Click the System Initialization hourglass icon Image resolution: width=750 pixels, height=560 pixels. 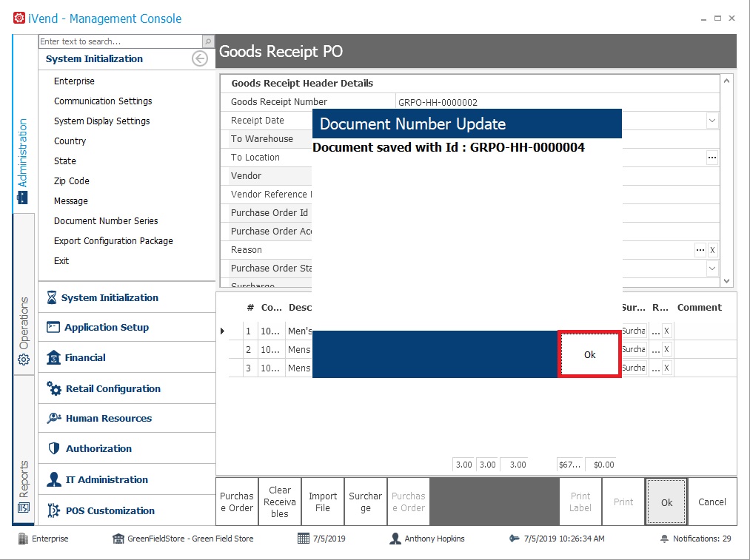click(x=52, y=297)
